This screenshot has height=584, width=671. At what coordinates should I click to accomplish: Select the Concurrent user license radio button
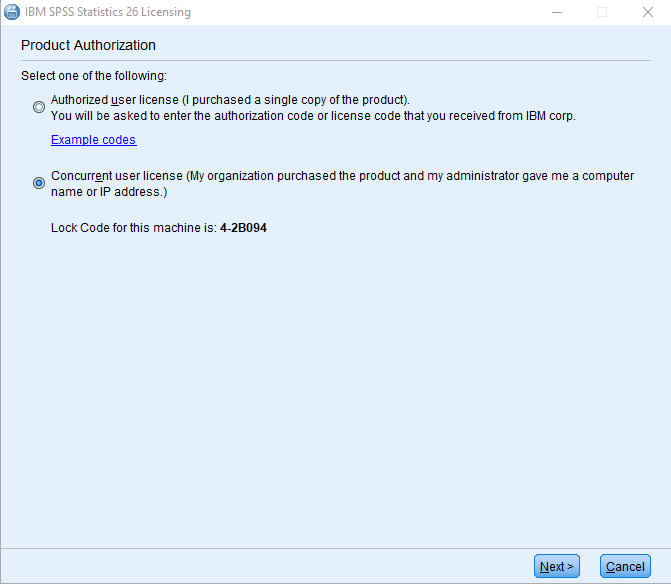pyautogui.click(x=39, y=183)
